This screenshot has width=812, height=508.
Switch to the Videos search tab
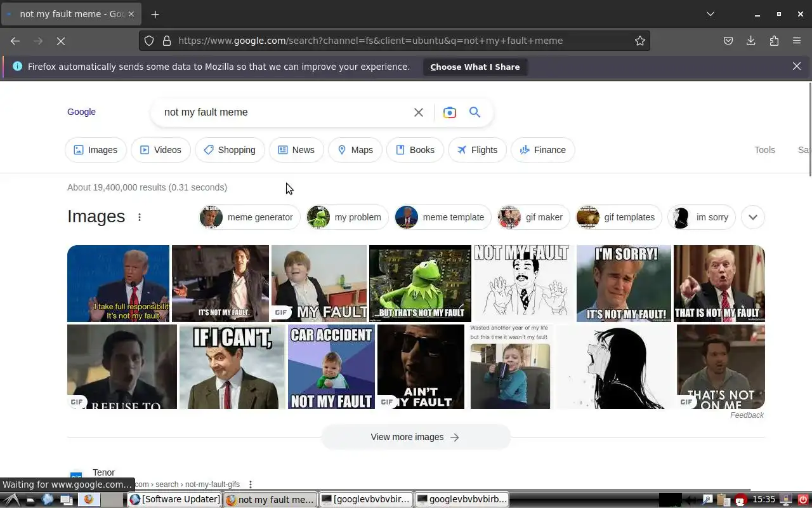[160, 150]
